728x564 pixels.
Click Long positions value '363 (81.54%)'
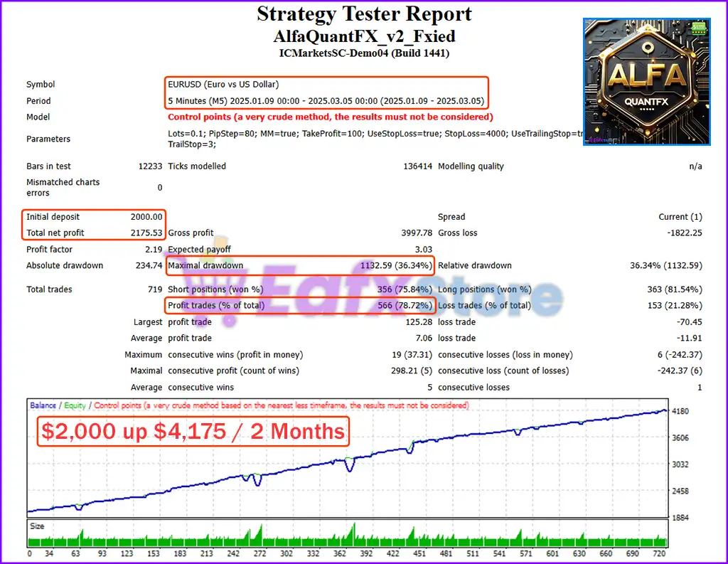675,289
